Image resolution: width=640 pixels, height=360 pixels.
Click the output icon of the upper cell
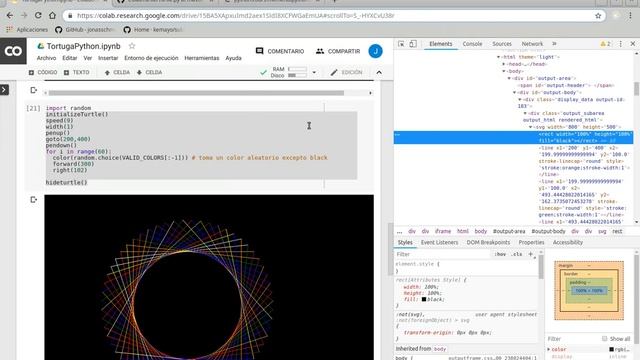coord(33,90)
